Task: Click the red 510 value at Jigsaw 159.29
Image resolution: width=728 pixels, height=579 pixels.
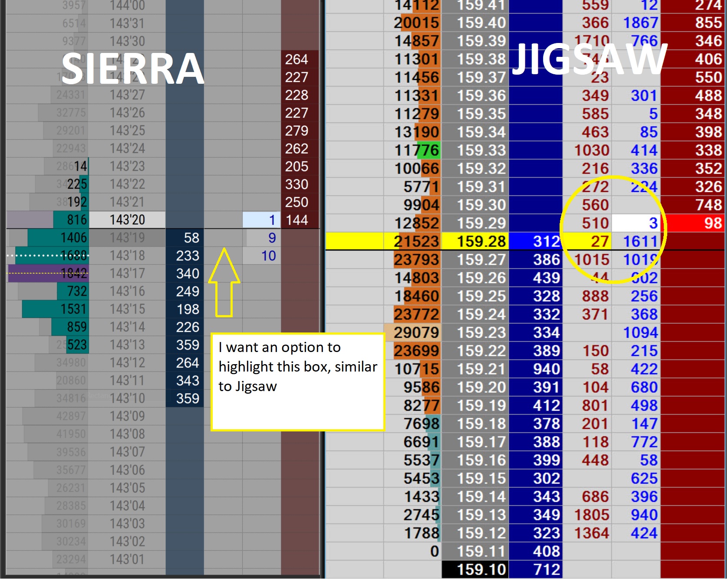Action: coord(587,223)
